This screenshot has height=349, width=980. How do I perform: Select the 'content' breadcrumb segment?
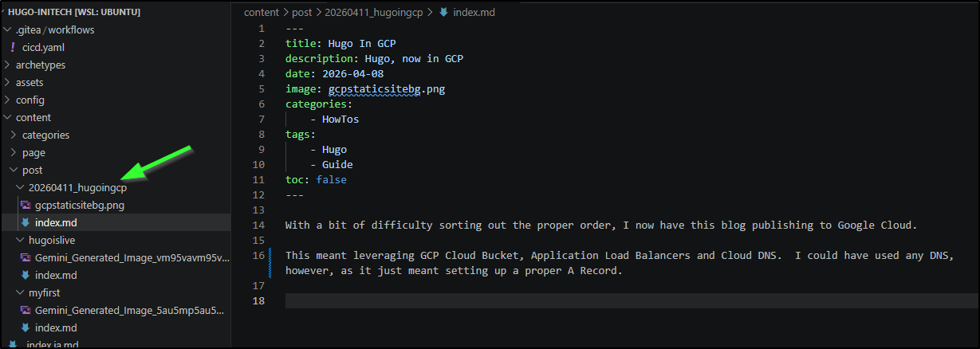click(262, 12)
